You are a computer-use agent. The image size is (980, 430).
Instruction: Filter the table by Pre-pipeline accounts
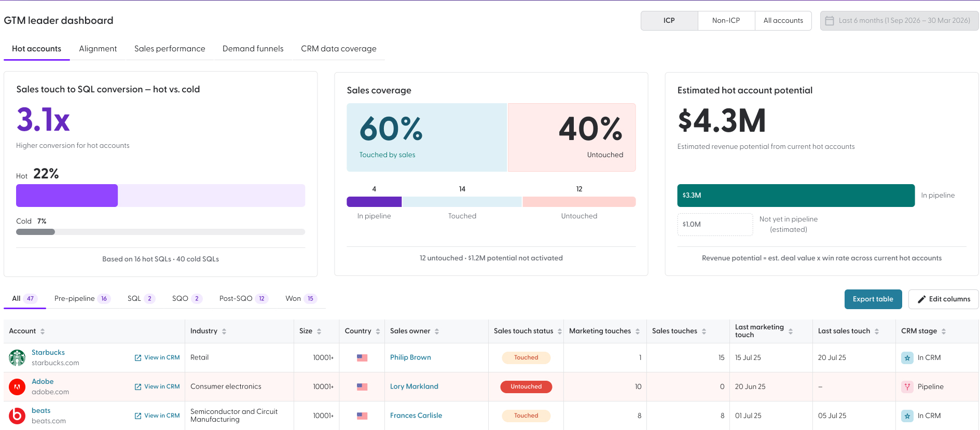pyautogui.click(x=82, y=299)
